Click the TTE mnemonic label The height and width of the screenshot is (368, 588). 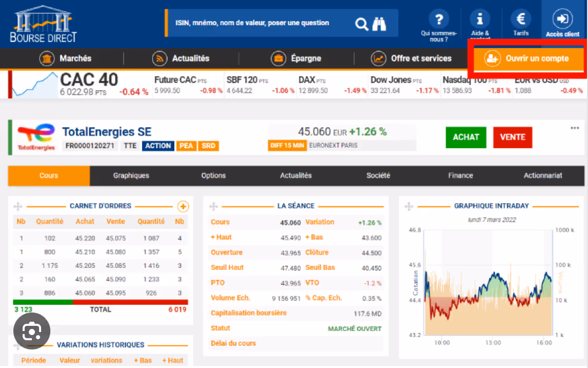click(x=130, y=146)
